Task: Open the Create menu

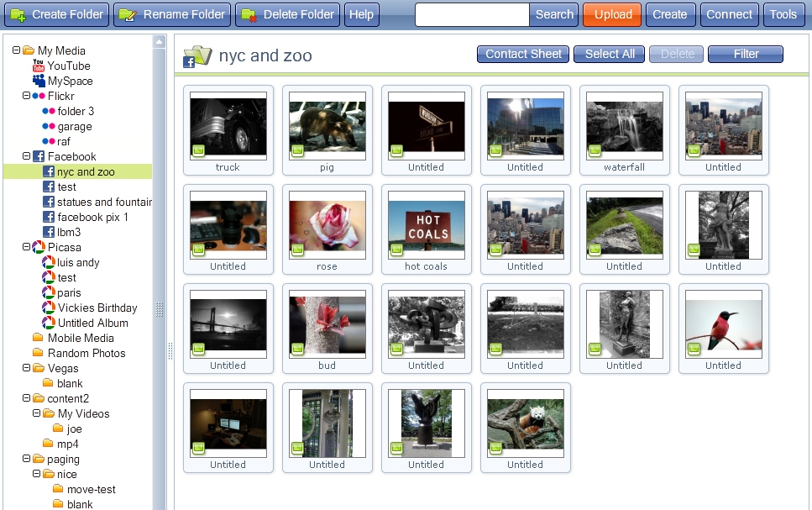Action: point(669,14)
